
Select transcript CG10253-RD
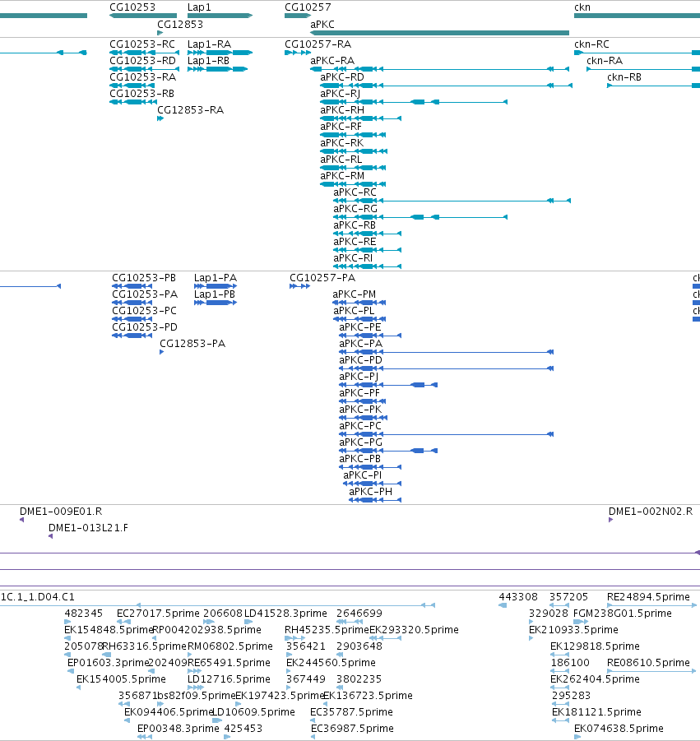(144, 69)
